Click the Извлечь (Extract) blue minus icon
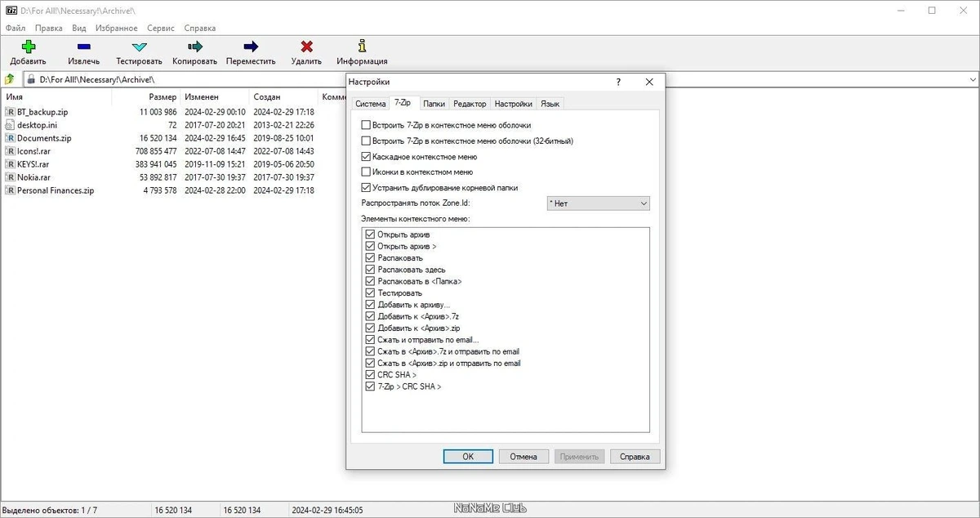Screen dimensions: 980x518 tap(84, 47)
